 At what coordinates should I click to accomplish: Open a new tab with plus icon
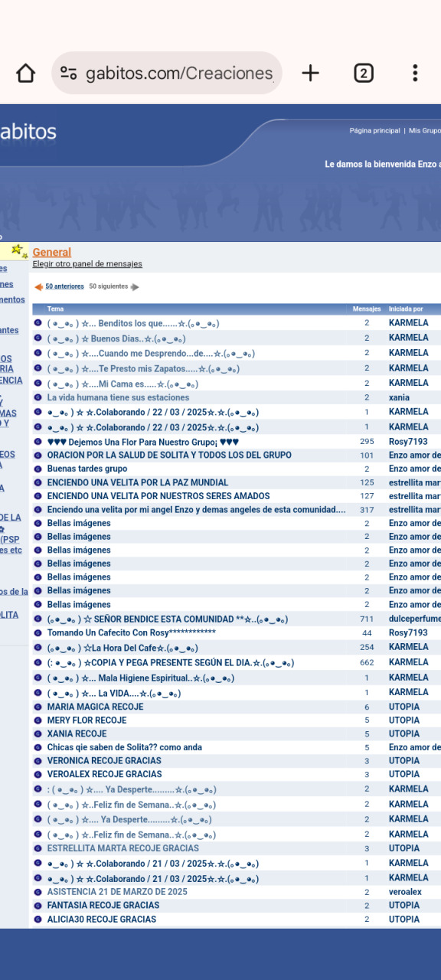click(310, 73)
